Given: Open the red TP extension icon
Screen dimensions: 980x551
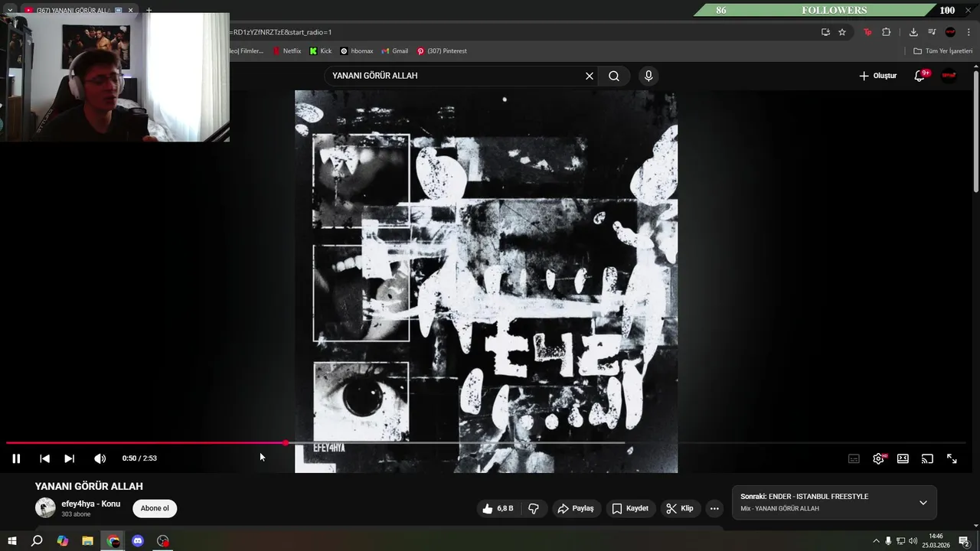Looking at the screenshot, I should pos(867,32).
